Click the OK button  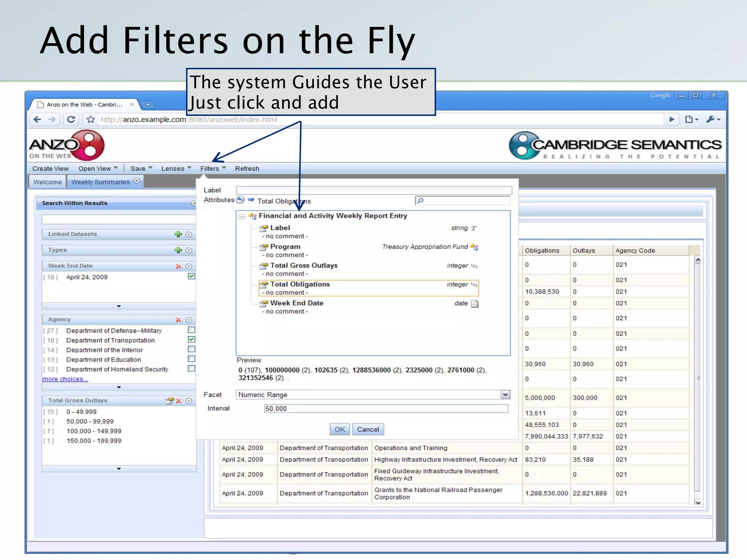click(x=340, y=429)
